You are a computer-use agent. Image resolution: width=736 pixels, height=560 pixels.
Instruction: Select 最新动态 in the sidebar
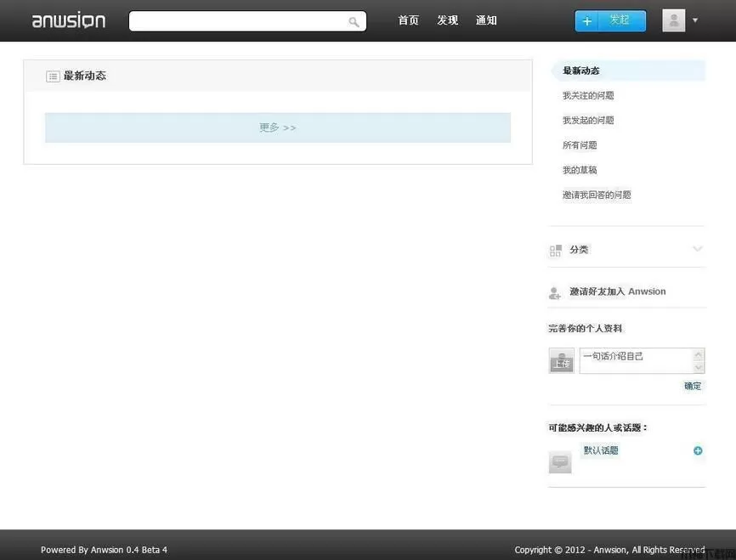click(627, 71)
